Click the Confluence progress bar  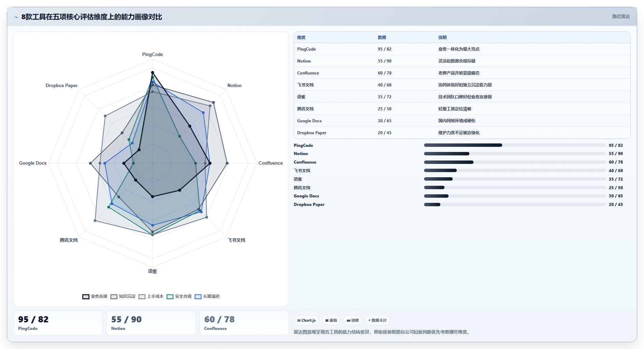point(515,162)
